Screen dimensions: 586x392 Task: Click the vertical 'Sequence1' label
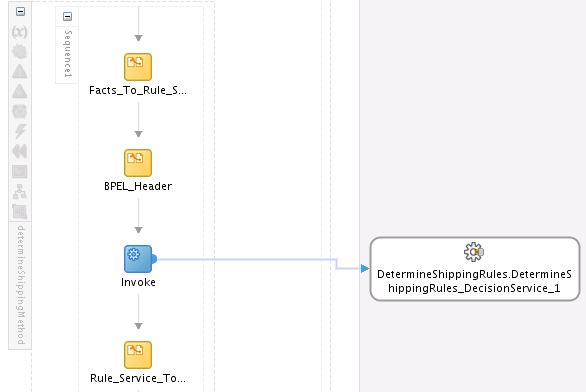click(68, 54)
